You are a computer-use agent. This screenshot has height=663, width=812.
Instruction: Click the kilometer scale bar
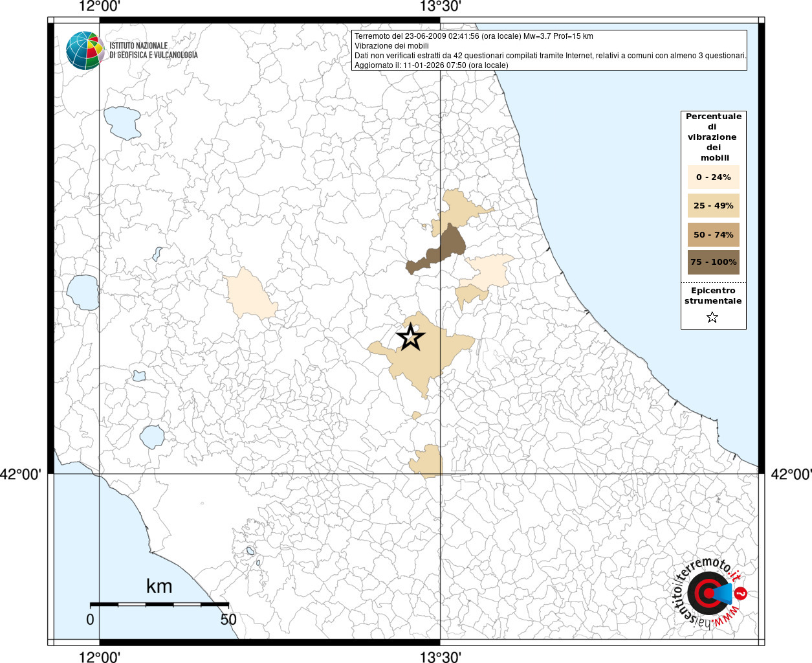click(159, 604)
